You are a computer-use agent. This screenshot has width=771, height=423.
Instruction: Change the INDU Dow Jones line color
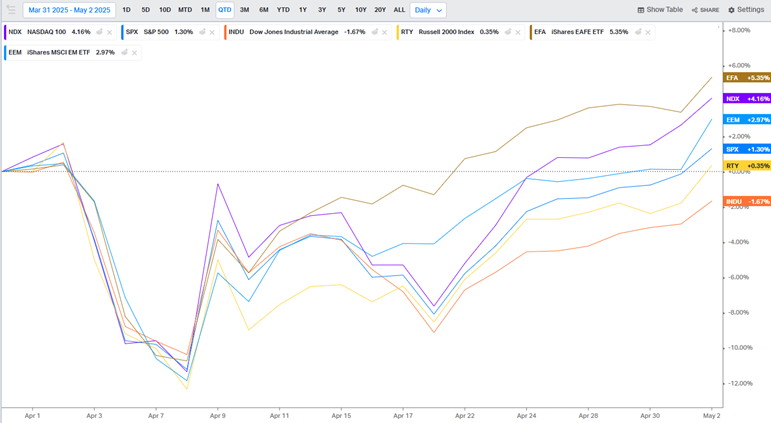point(375,32)
